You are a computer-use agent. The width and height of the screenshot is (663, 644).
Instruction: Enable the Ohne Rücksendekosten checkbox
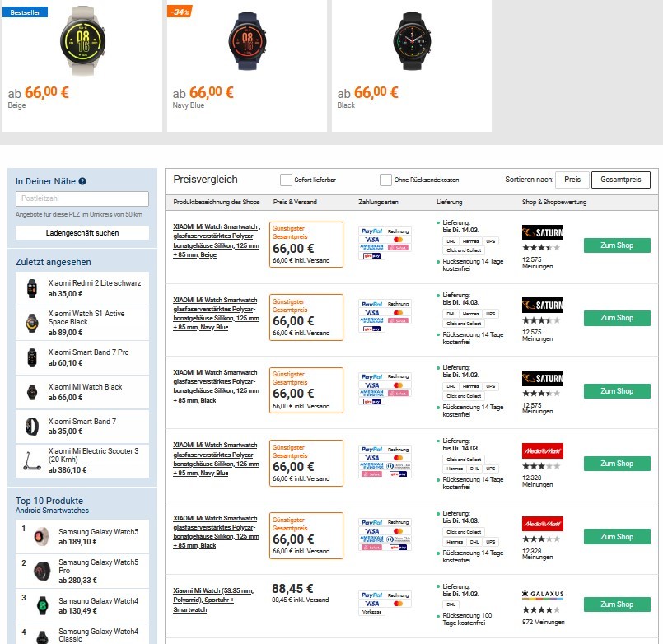point(385,180)
